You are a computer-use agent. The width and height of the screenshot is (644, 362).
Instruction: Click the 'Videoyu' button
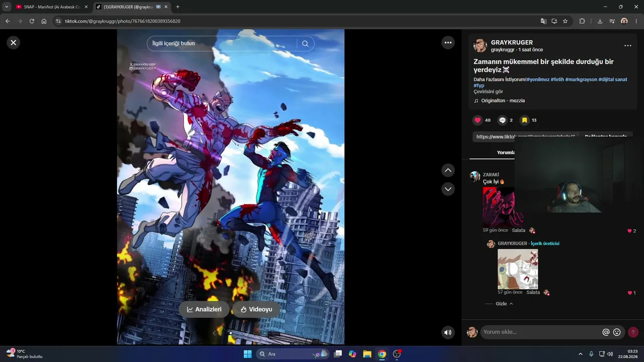click(x=256, y=309)
